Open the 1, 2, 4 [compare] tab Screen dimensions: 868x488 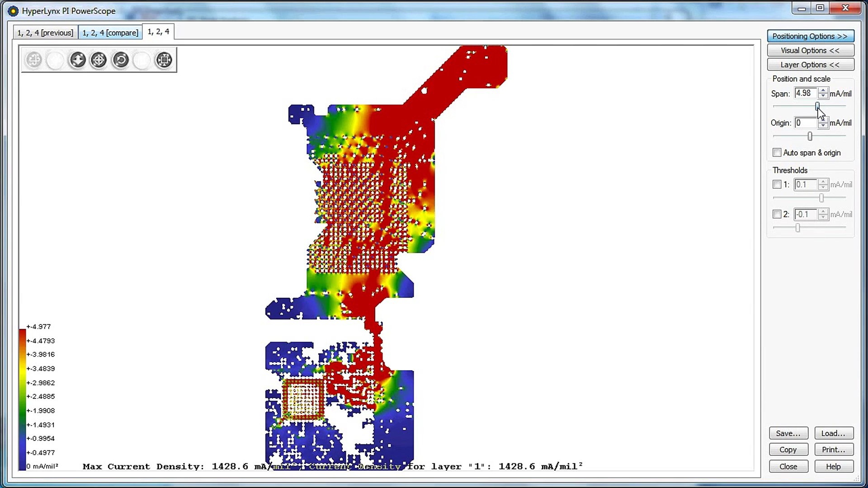110,33
